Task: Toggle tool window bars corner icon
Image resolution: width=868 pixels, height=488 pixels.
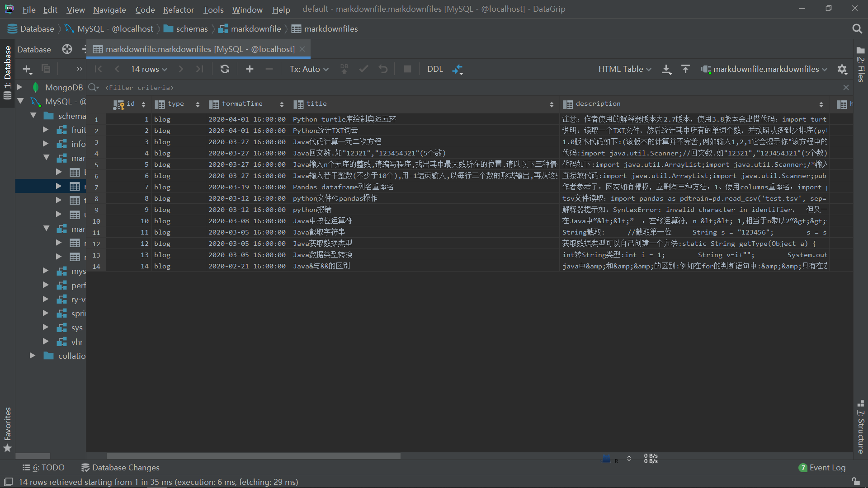Action: tap(8, 482)
